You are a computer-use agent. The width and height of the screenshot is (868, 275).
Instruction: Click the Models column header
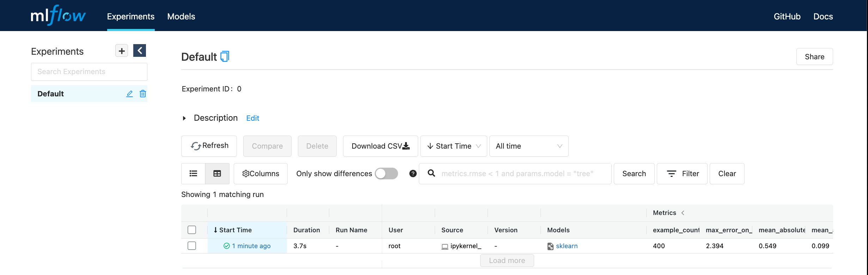coord(558,230)
